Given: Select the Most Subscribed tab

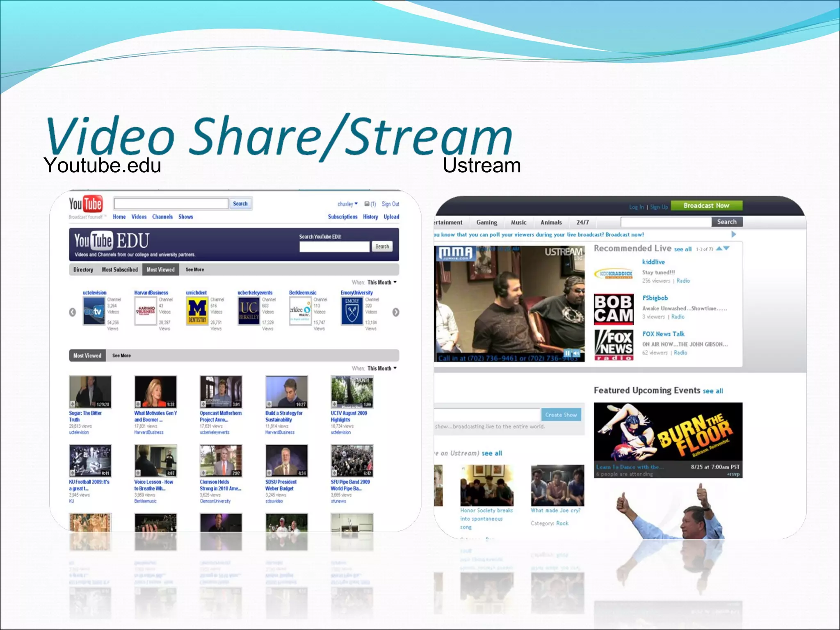Looking at the screenshot, I should [x=120, y=269].
